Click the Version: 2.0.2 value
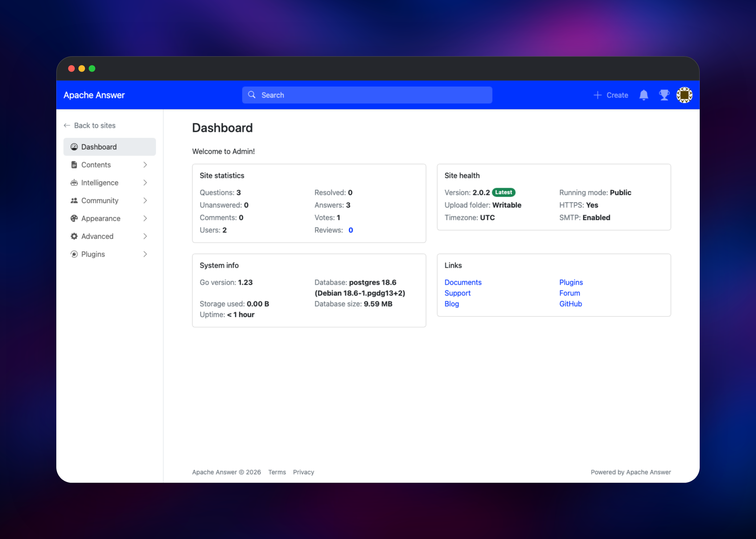The height and width of the screenshot is (539, 756). pyautogui.click(x=481, y=193)
